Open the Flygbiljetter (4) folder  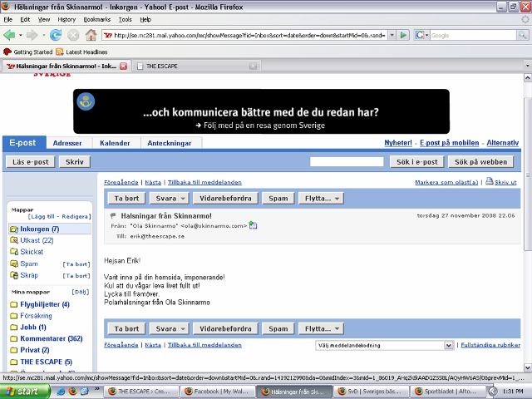pyautogui.click(x=45, y=304)
